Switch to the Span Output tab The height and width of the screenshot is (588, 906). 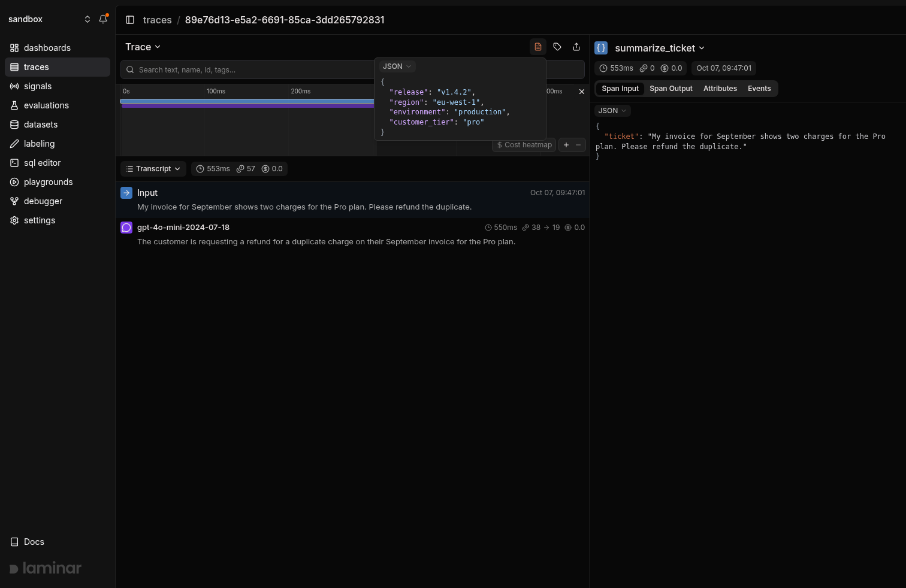[x=671, y=89]
